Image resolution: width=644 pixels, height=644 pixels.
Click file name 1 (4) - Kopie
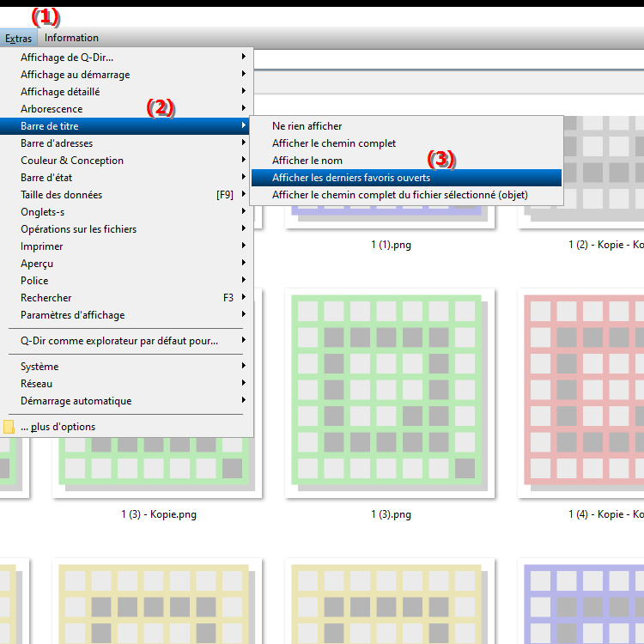(606, 514)
